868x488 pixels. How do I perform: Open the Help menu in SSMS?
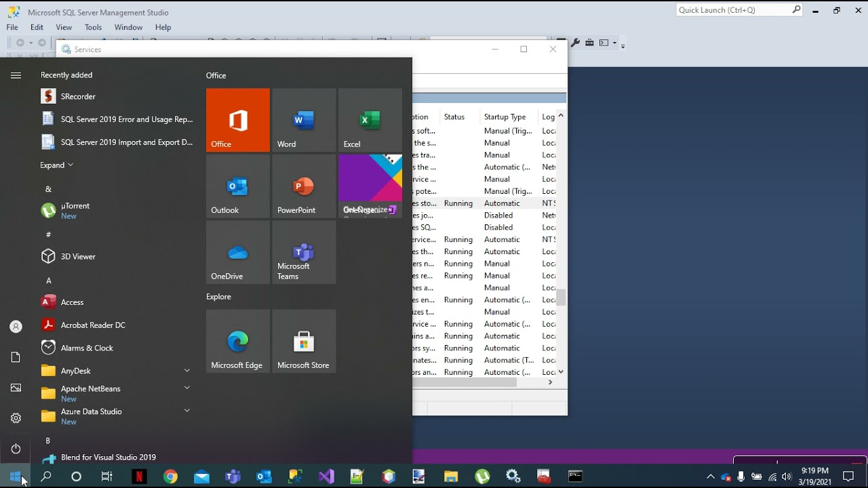pyautogui.click(x=163, y=27)
